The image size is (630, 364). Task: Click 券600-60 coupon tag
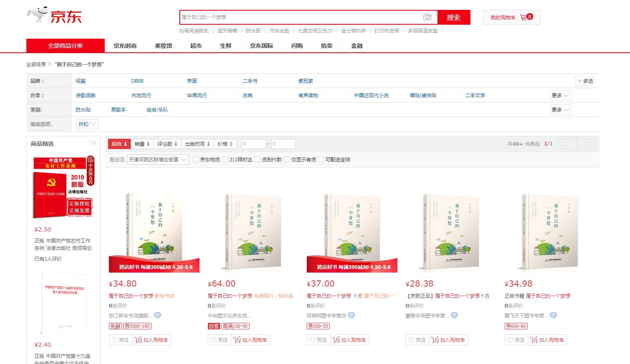point(516,326)
